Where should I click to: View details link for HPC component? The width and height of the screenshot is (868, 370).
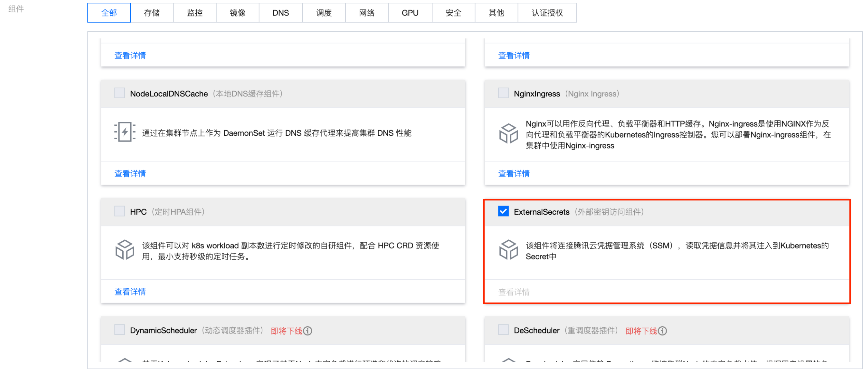(130, 292)
